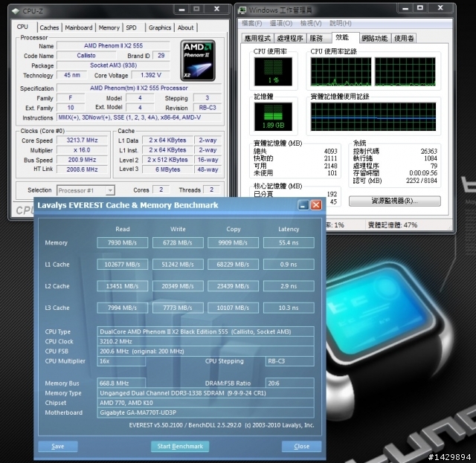This screenshot has height=463, width=476.
Task: Open the 檔案(F) menu in Task Manager
Action: point(252,23)
